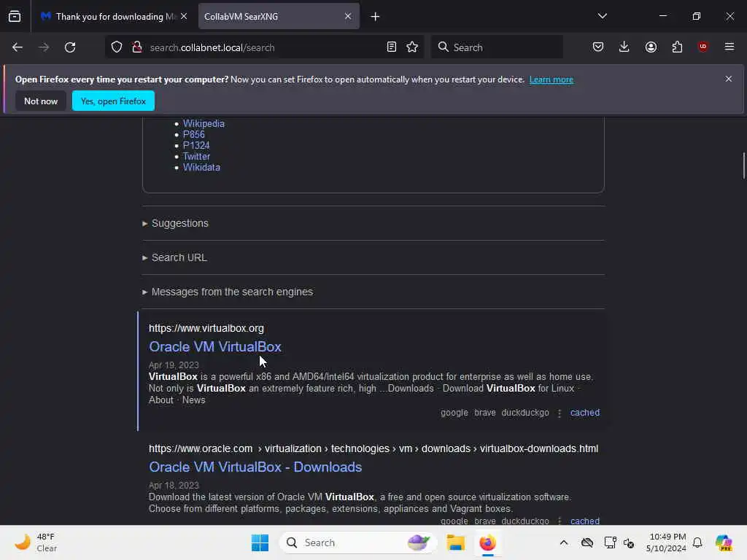Image resolution: width=747 pixels, height=560 pixels.
Task: Open the Downloads panel
Action: pyautogui.click(x=624, y=47)
